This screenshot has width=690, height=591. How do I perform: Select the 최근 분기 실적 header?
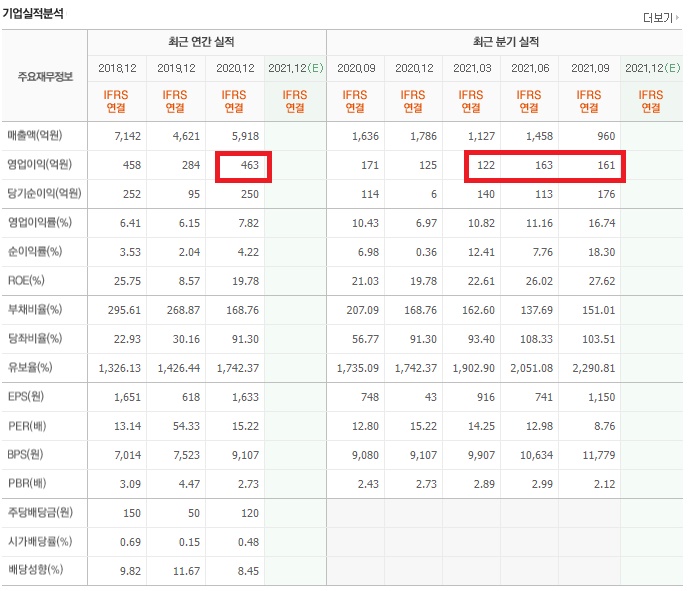coord(506,42)
